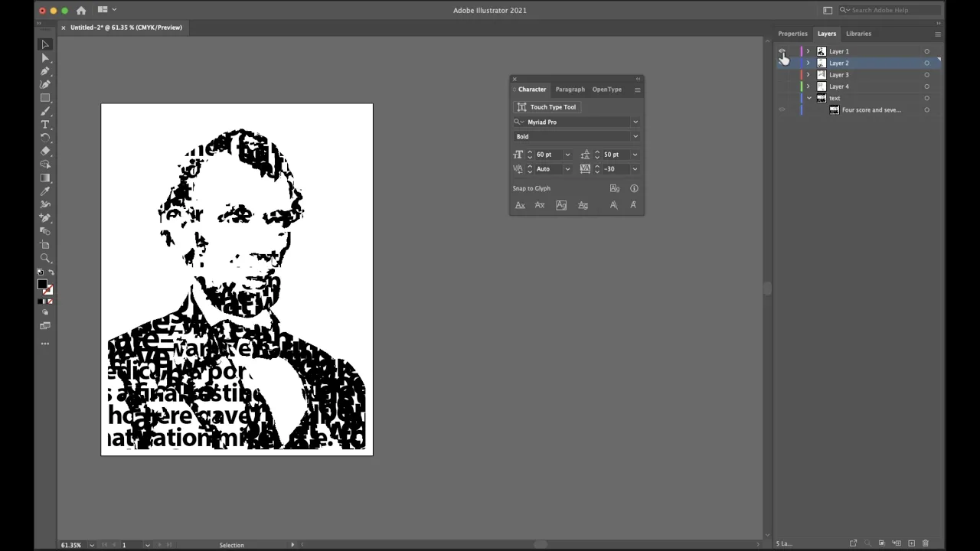Switch to the Properties tab

pos(792,34)
